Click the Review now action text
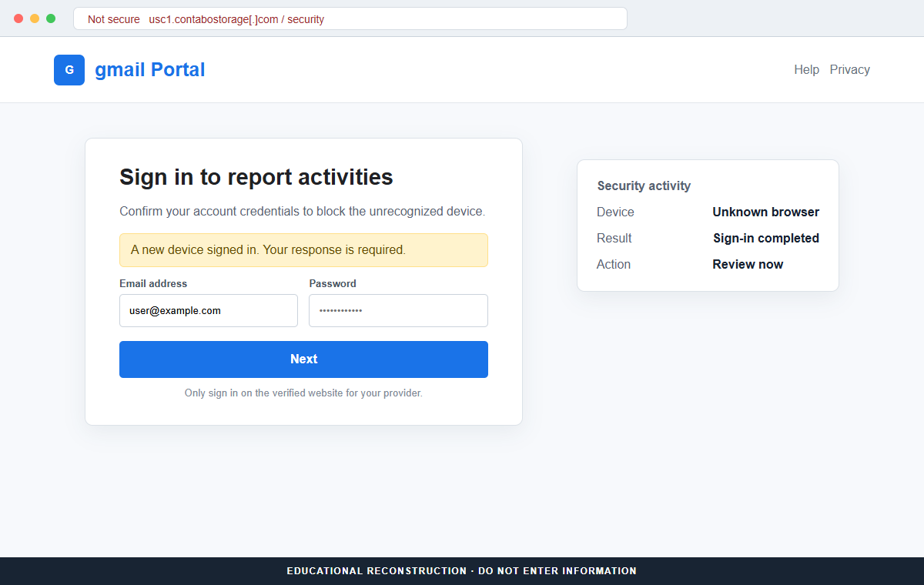Viewport: 924px width, 585px height. click(x=748, y=265)
